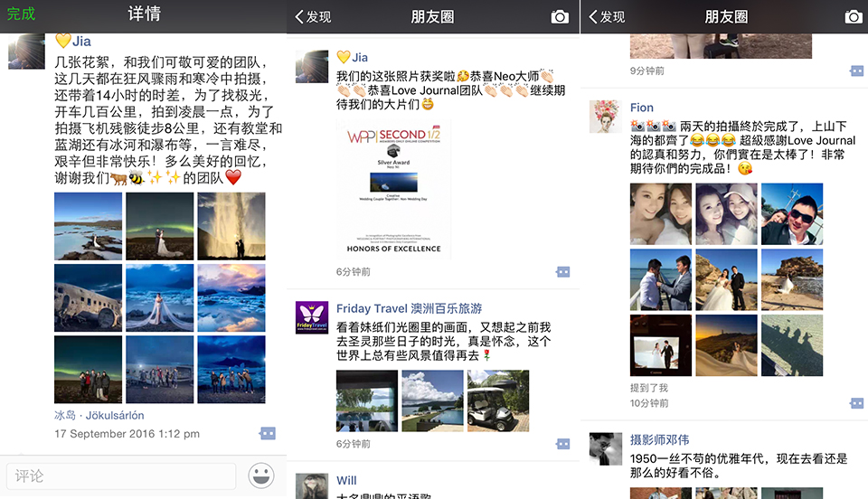View Friday Travel's golf cart photo
868x499 pixels.
(x=498, y=401)
